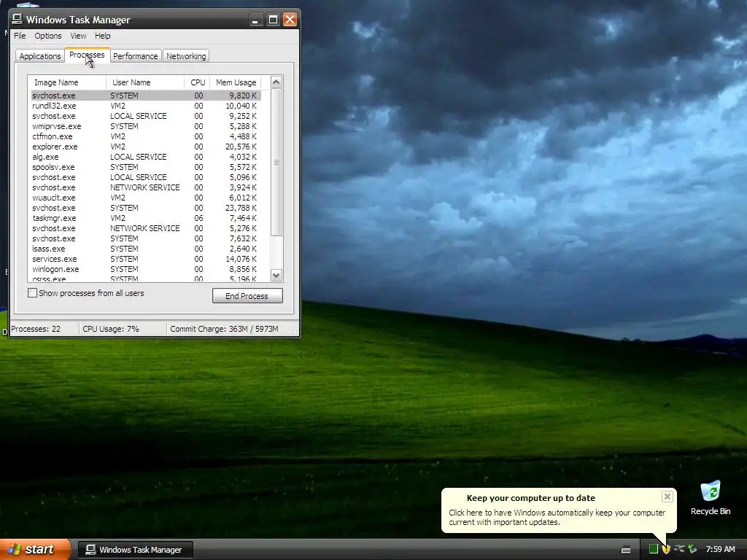Maximize the Windows Task Manager window
747x560 pixels.
click(x=273, y=20)
